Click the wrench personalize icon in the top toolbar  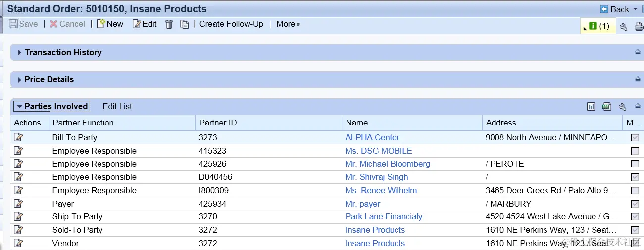click(624, 27)
